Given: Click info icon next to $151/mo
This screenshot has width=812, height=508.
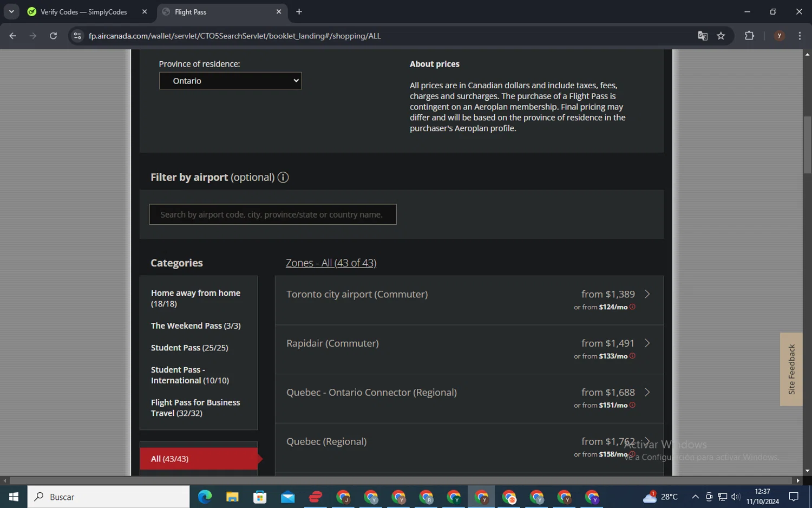Looking at the screenshot, I should pyautogui.click(x=632, y=405).
